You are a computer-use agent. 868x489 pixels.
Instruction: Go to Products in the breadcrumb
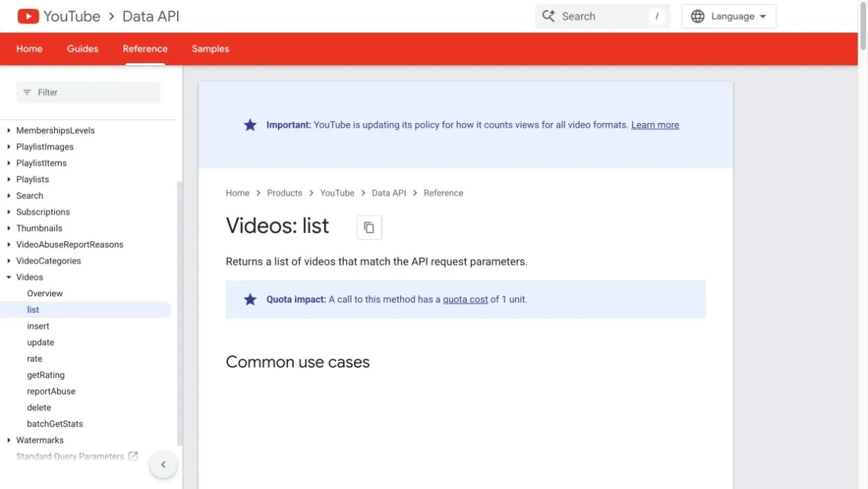pos(285,193)
